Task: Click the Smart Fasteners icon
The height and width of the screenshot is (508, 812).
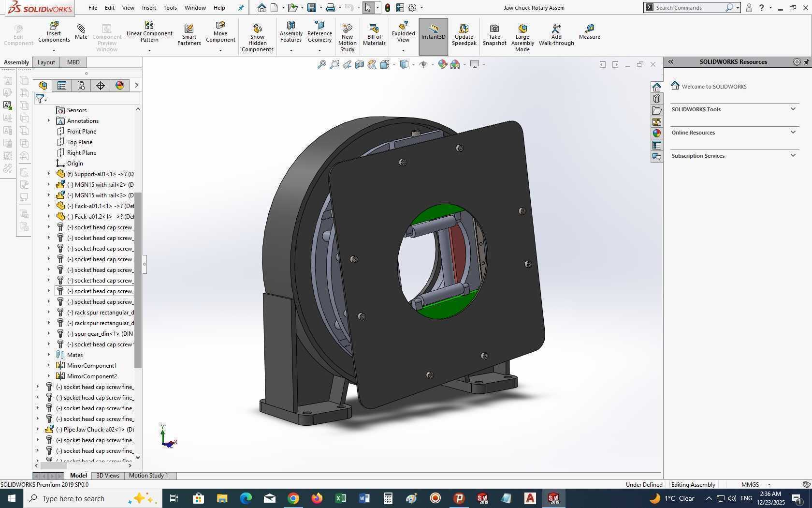Action: click(x=189, y=35)
